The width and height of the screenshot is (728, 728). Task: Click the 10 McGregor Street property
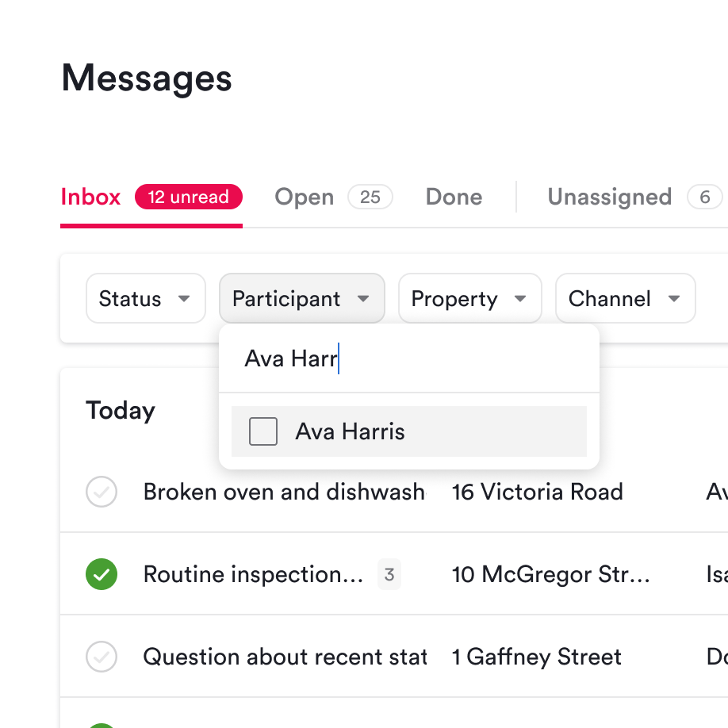click(x=550, y=574)
